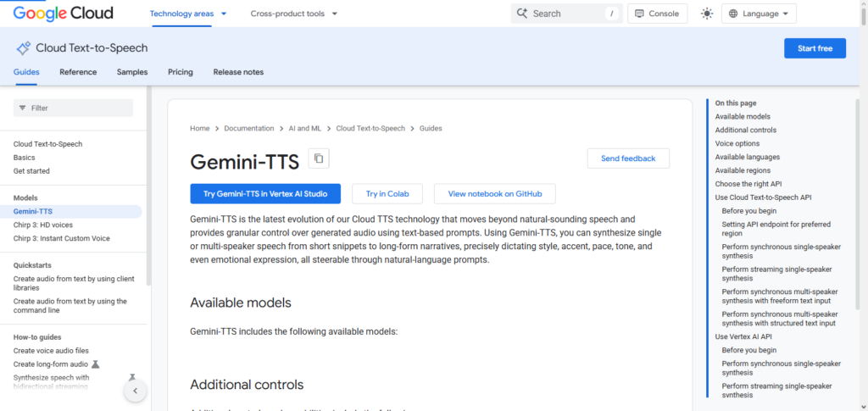Jump to Available languages in page outline
This screenshot has height=411, width=868.
748,157
